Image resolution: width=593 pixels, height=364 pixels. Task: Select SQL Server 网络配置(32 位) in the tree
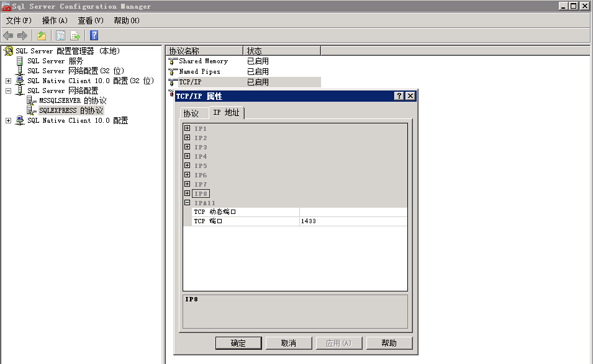[76, 71]
